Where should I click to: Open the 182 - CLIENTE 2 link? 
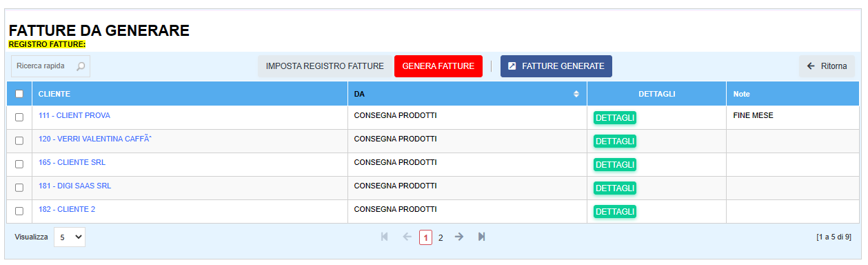pyautogui.click(x=67, y=209)
